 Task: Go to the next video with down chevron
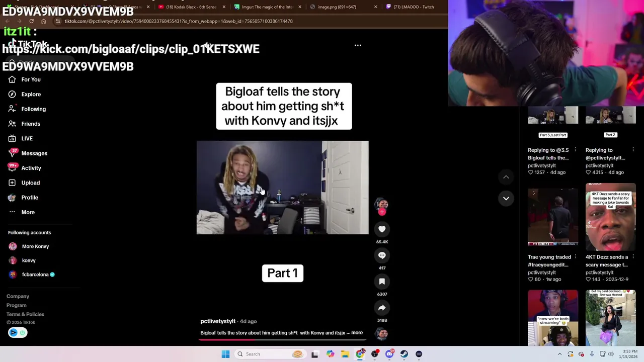[x=506, y=198]
